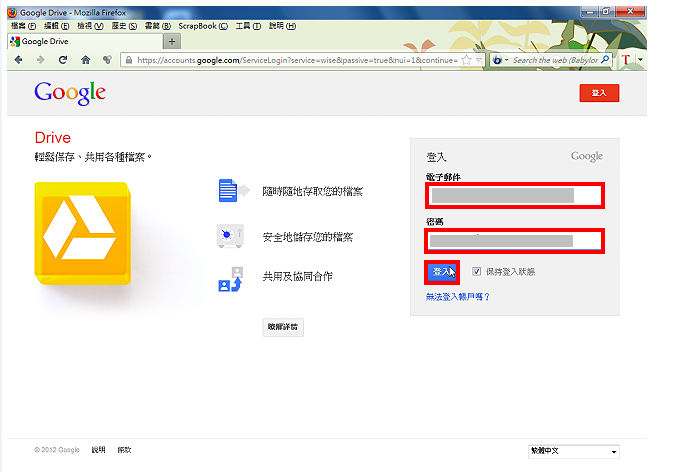Open the 說明 help link in footer
673x472 pixels.
click(x=98, y=450)
